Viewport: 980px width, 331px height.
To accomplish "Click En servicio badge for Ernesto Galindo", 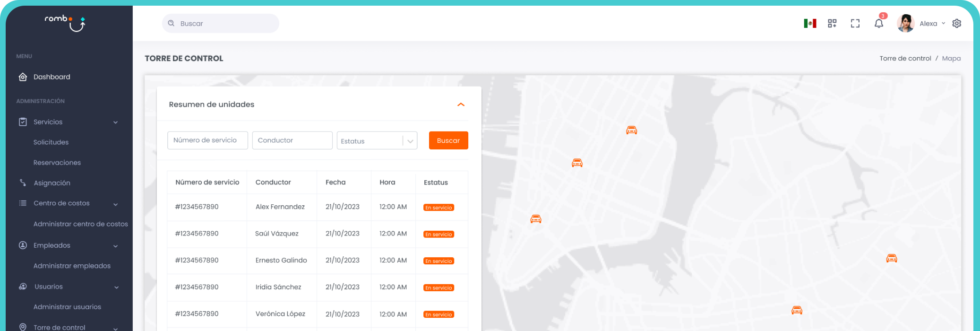I will point(438,261).
